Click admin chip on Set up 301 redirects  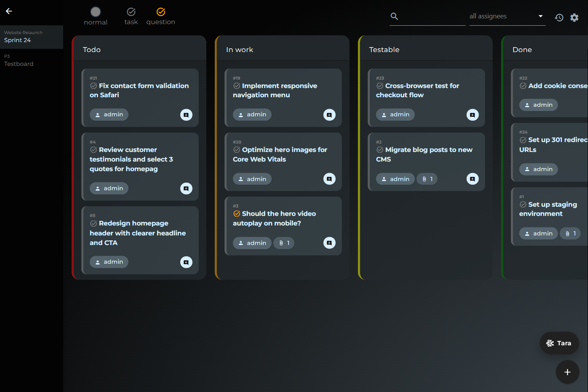point(539,169)
